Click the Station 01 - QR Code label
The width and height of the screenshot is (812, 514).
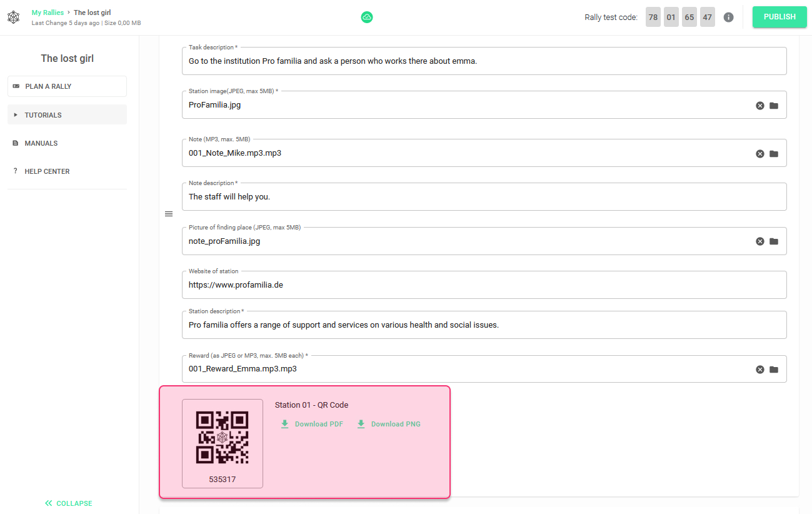pos(312,405)
